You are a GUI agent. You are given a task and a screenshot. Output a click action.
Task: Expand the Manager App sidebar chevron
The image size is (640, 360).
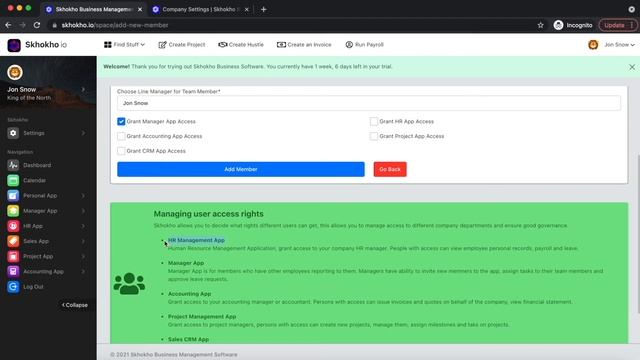click(x=83, y=211)
